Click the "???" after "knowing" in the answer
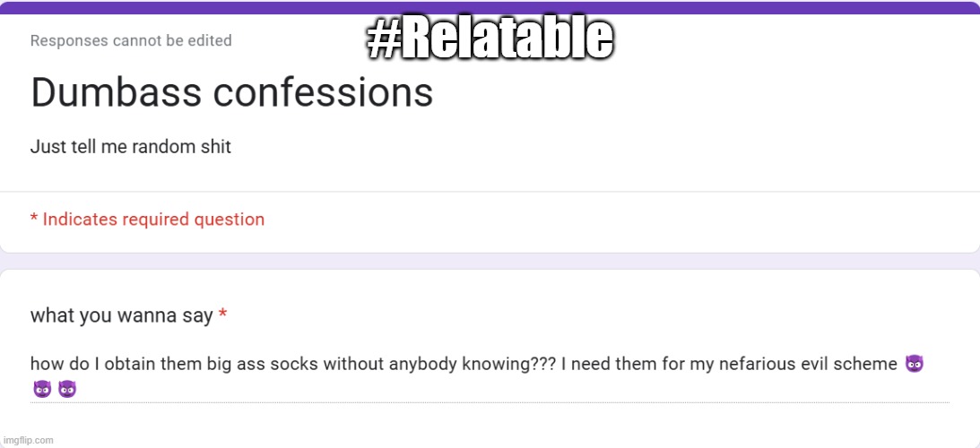The image size is (980, 448). 540,364
